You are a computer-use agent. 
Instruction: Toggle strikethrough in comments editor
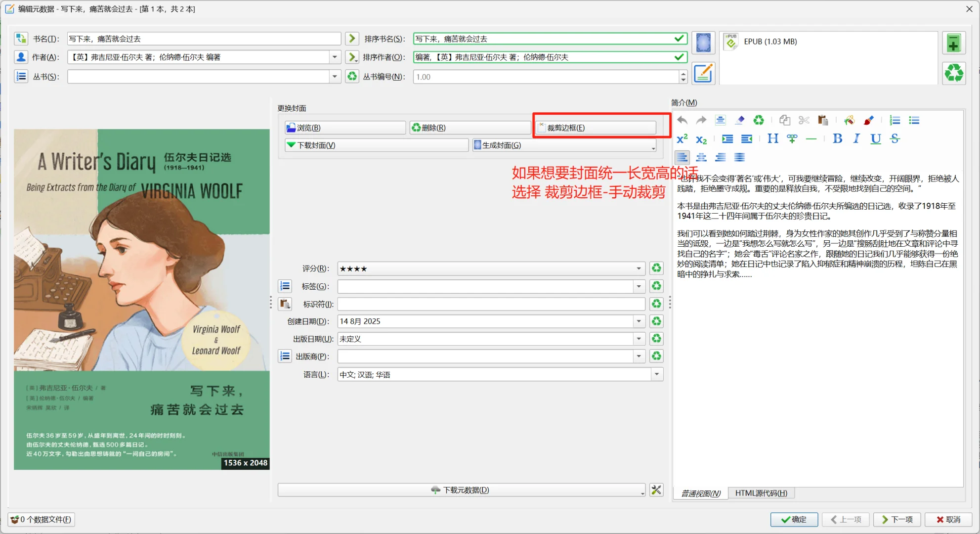(895, 139)
